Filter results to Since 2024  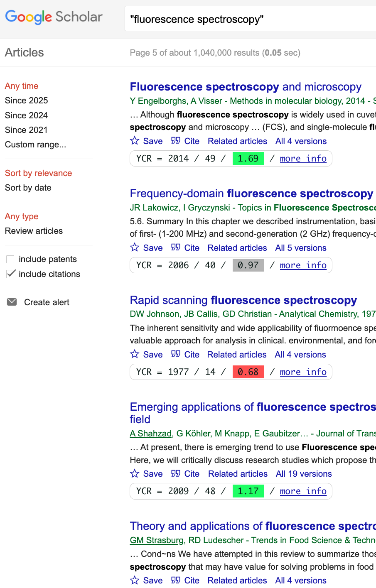(x=26, y=115)
